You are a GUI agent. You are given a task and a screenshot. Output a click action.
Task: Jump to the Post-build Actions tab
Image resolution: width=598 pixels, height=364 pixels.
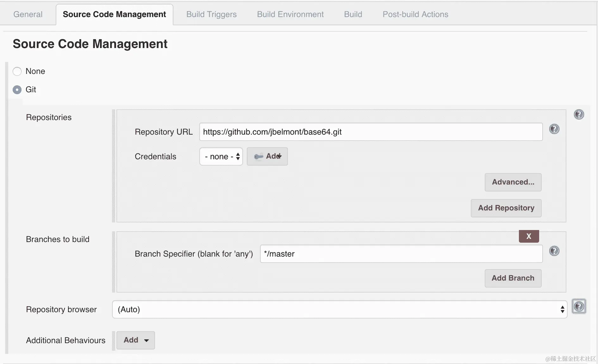coord(415,14)
